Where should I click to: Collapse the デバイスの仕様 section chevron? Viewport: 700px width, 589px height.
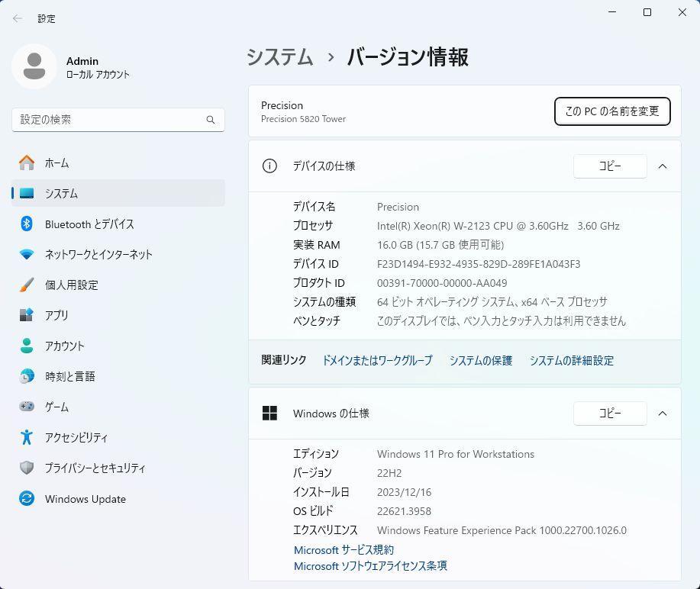coord(663,166)
